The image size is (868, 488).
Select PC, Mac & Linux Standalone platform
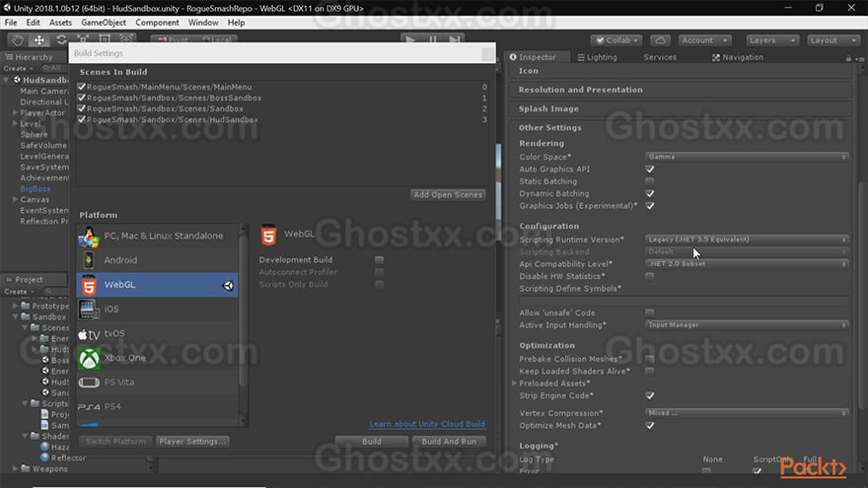click(157, 236)
